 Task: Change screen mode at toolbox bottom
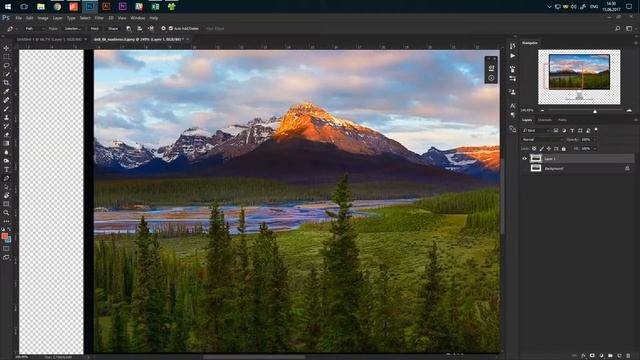coord(6,258)
